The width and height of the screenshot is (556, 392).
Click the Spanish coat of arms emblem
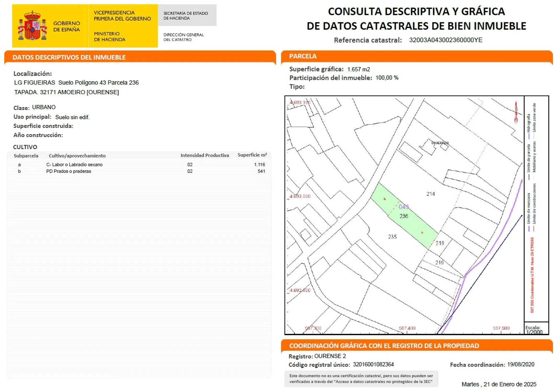point(32,26)
